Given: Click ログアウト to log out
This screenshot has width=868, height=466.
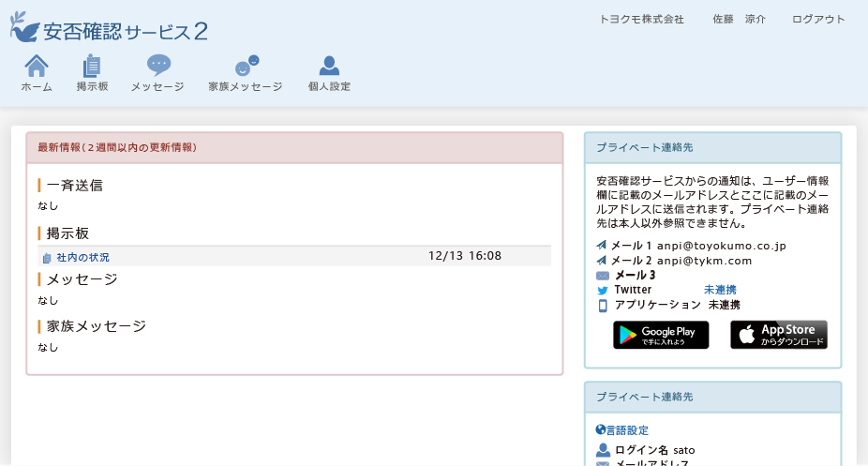Looking at the screenshot, I should (818, 20).
